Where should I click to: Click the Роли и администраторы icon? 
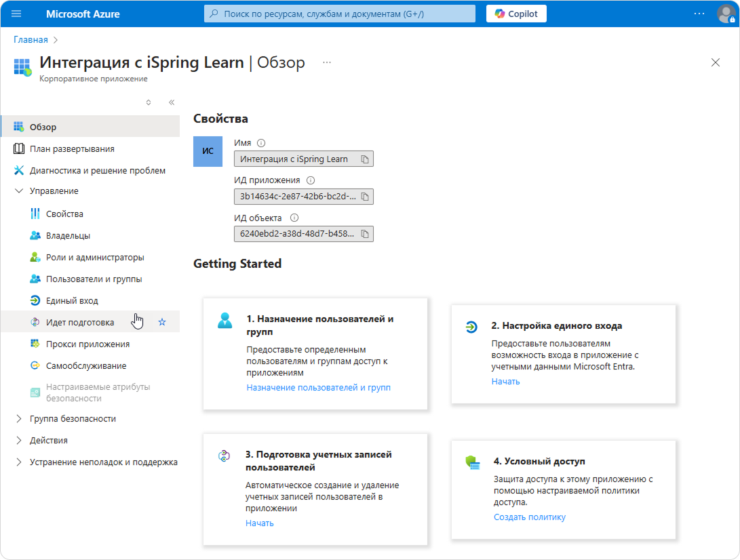(35, 257)
